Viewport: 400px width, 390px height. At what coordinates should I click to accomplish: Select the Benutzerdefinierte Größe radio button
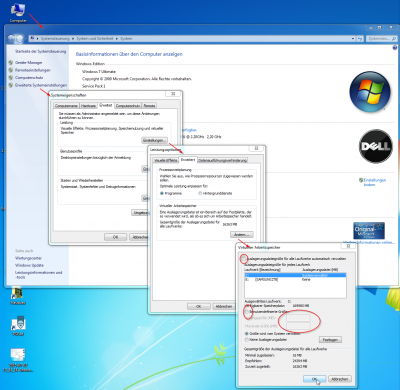[x=247, y=312]
